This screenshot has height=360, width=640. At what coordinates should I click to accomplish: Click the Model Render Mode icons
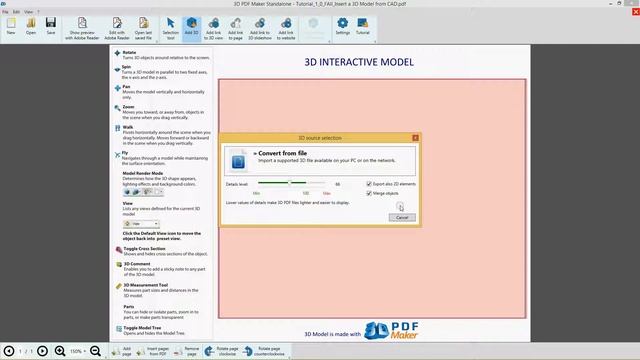coord(143,192)
